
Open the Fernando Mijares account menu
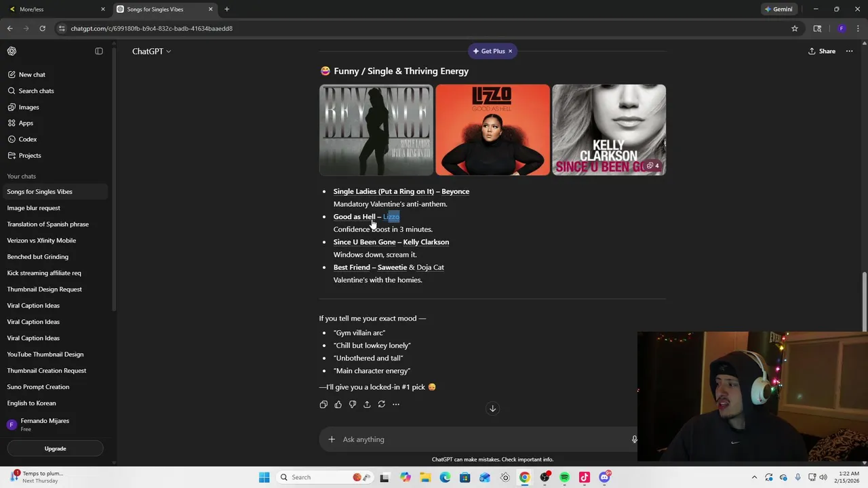[x=54, y=424]
